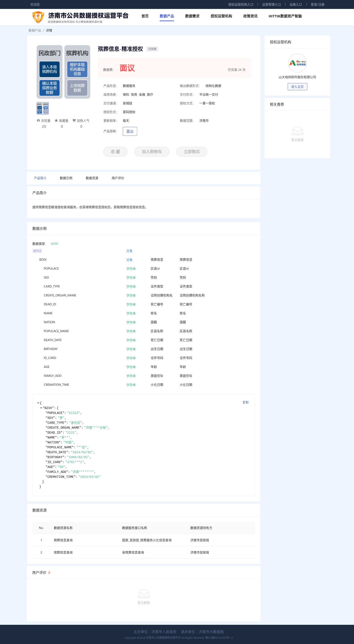
Task: Click the platform shield logo icon
Action: pos(38,17)
